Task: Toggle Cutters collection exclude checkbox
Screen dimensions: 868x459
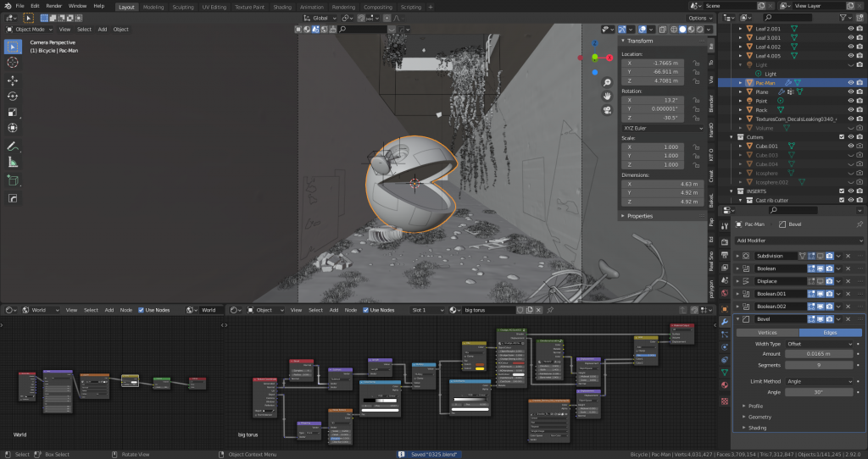Action: coord(842,137)
